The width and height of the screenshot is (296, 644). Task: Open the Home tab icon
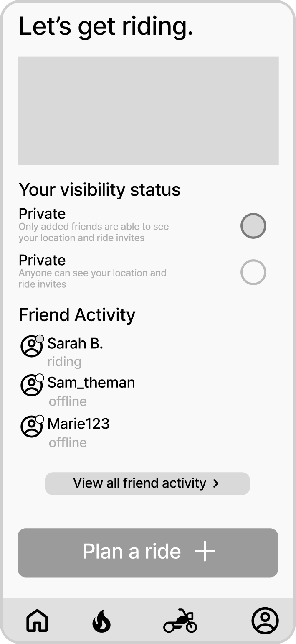pos(37,621)
